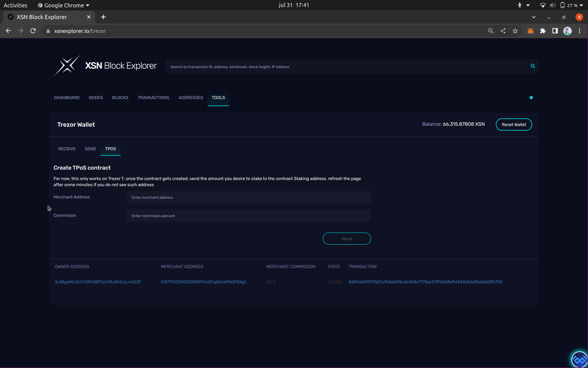Open the TRANSACTIONS section

(153, 98)
